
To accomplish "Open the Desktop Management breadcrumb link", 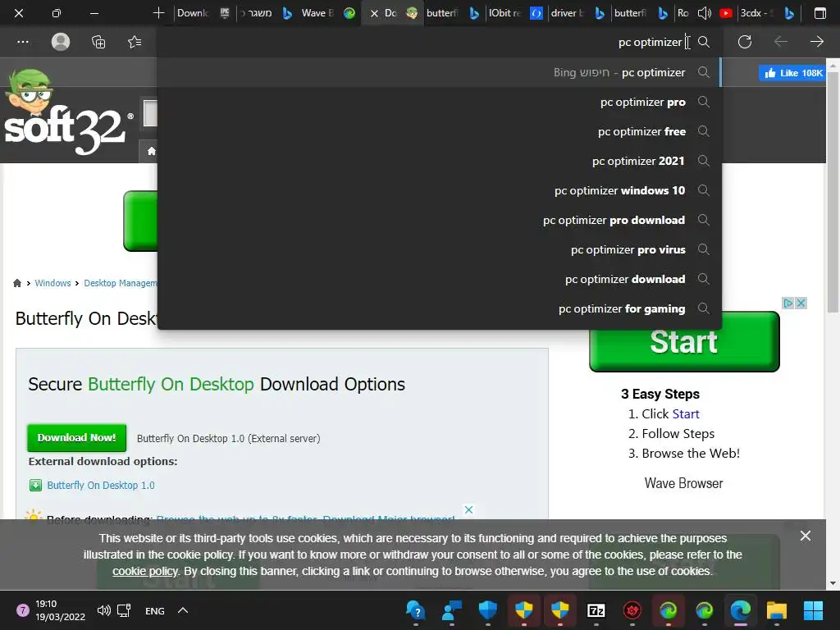I will [x=121, y=283].
